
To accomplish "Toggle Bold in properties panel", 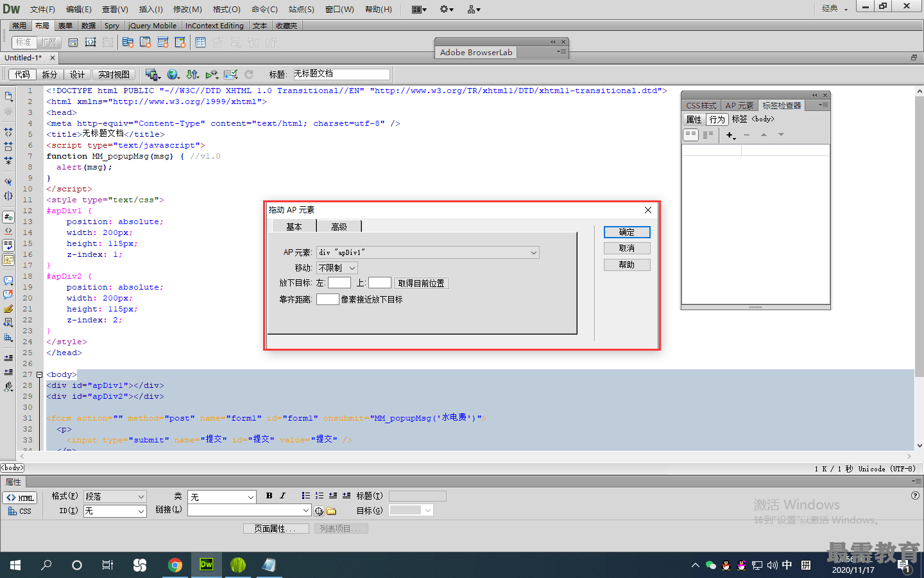I will coord(269,496).
